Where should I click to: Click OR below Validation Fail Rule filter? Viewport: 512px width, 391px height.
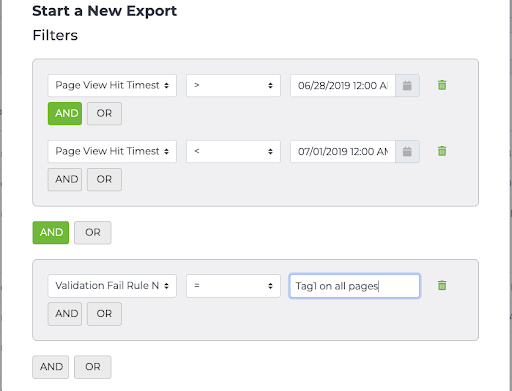pyautogui.click(x=104, y=314)
